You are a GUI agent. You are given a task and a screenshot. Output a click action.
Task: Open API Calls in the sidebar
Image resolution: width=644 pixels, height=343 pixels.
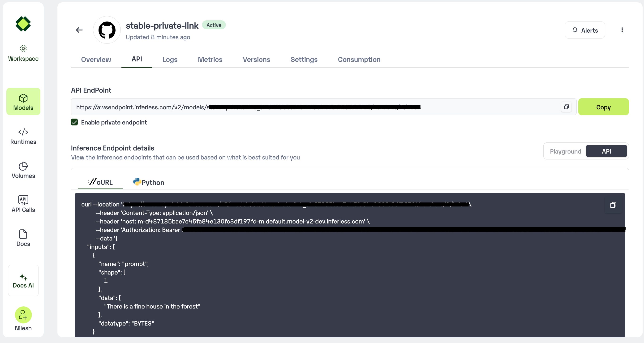click(x=23, y=204)
